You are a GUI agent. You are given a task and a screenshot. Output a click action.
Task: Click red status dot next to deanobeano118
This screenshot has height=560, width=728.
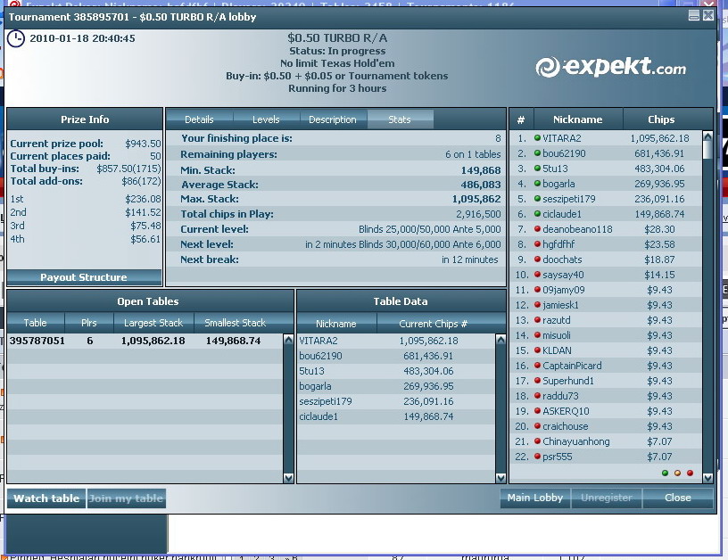[x=537, y=229]
